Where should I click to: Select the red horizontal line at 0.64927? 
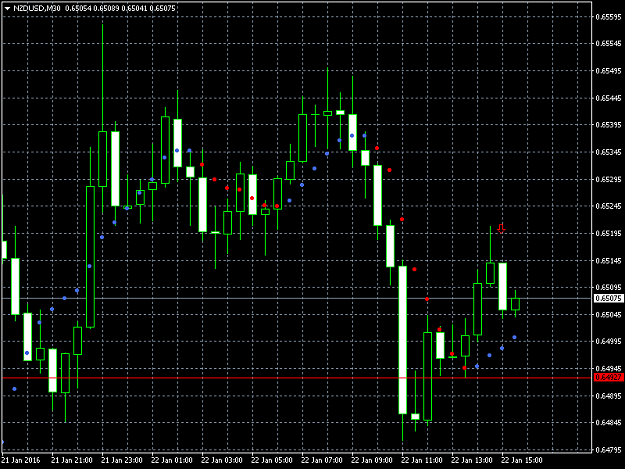[297, 378]
